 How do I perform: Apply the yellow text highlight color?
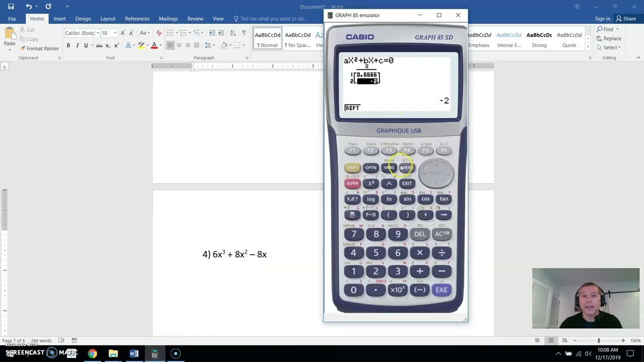[141, 45]
